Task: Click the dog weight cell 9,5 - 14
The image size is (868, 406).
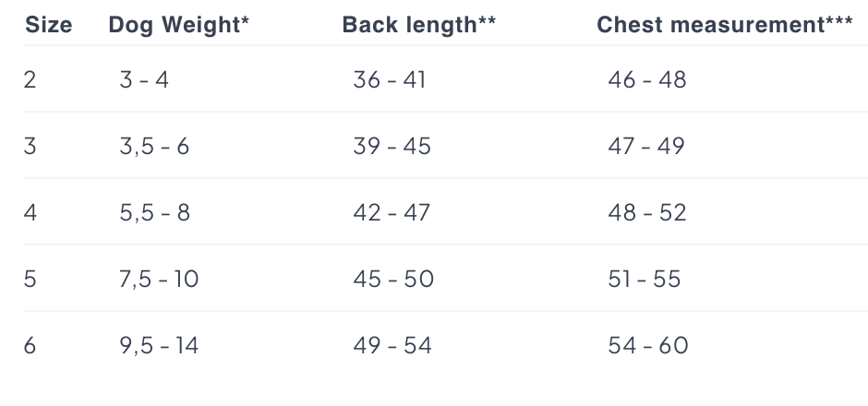Action: point(159,345)
